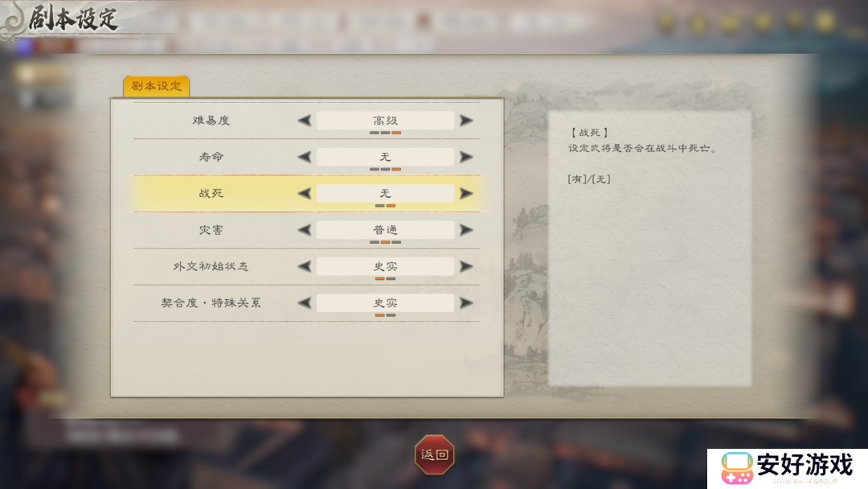Click right arrow for 外交初始状态

pos(466,266)
